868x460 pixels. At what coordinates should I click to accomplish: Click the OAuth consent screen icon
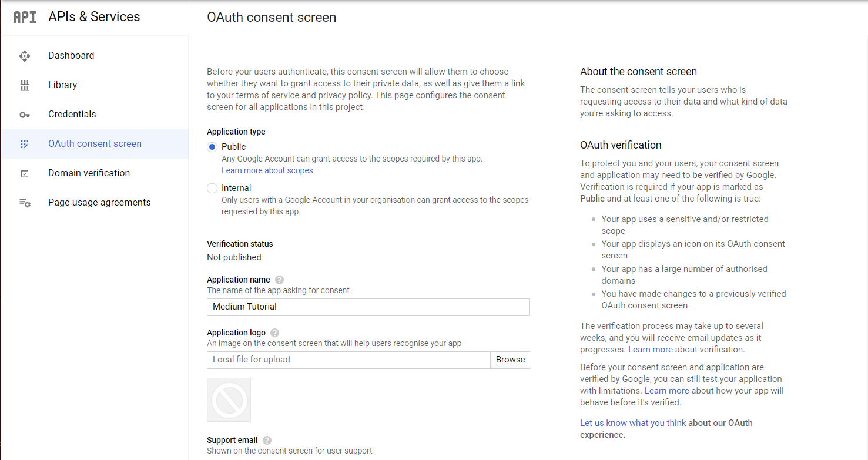tap(25, 144)
